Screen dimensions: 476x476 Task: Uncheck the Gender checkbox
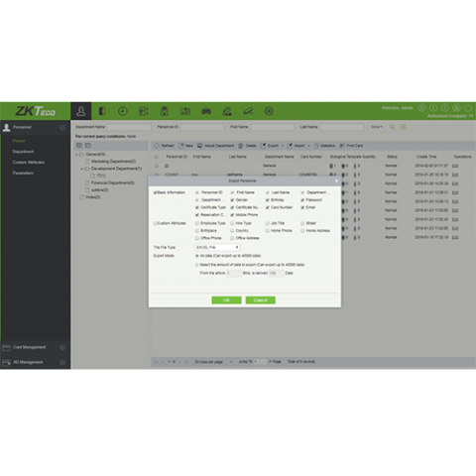pos(232,200)
